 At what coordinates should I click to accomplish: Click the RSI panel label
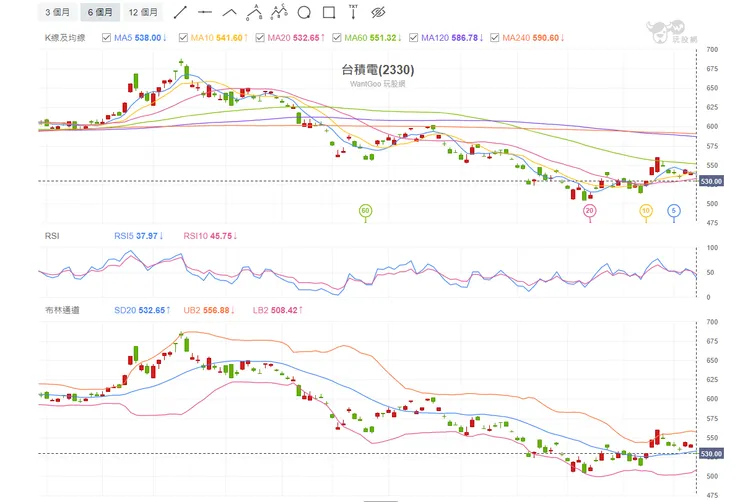tap(52, 236)
